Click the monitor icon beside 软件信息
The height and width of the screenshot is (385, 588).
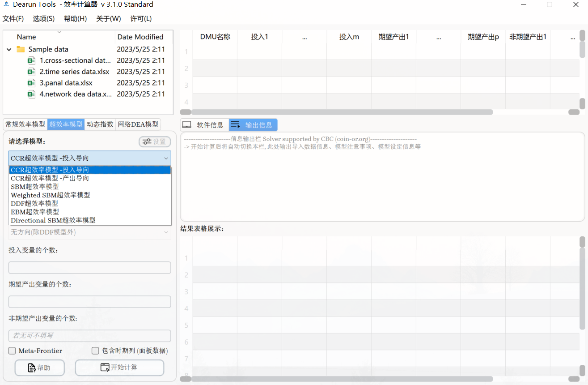click(x=187, y=125)
